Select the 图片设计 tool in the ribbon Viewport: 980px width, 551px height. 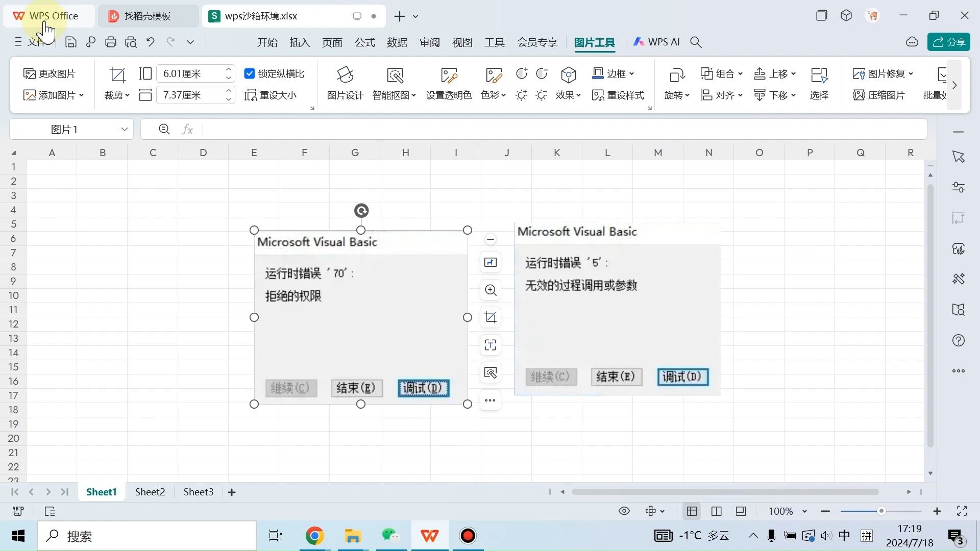[345, 83]
